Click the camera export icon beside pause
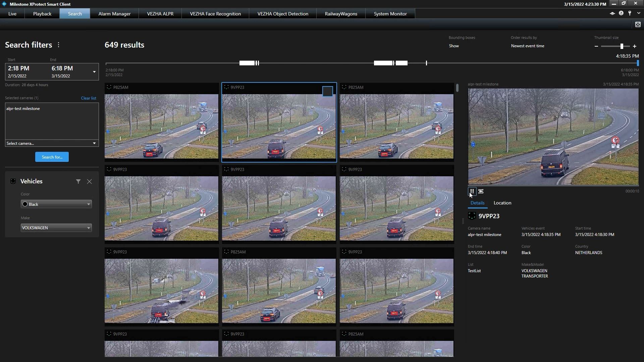 point(481,191)
